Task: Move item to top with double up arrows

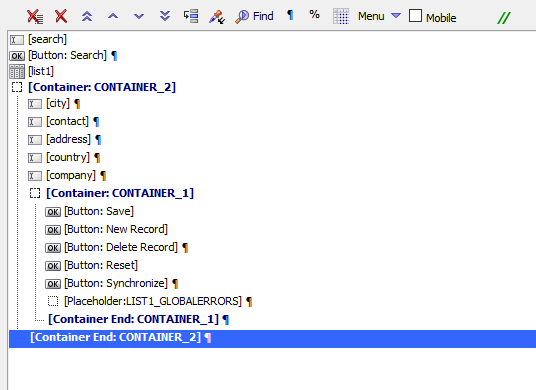Action: (x=87, y=16)
